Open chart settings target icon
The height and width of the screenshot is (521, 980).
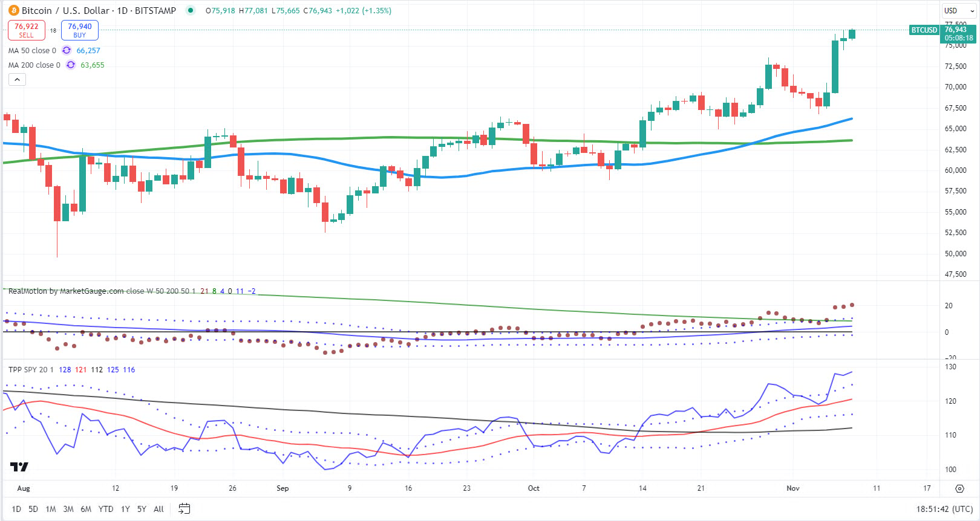coord(959,488)
